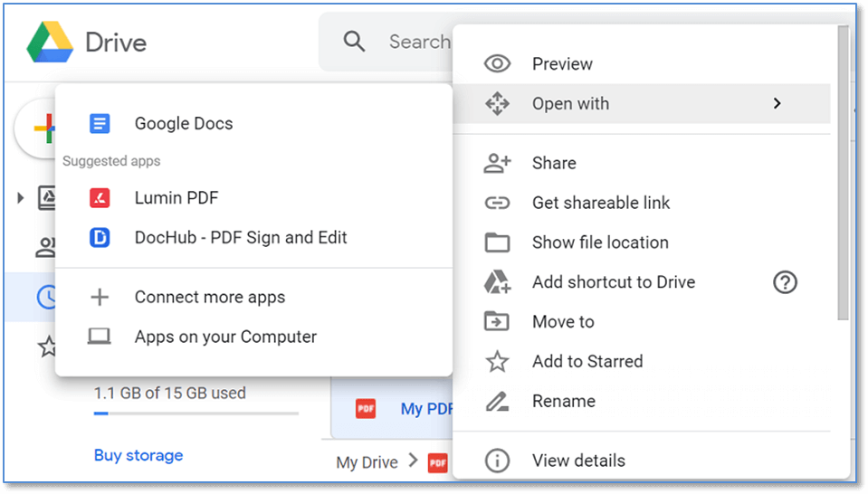This screenshot has width=868, height=494.
Task: Click chevron after My Drive breadcrumb
Action: click(x=413, y=460)
